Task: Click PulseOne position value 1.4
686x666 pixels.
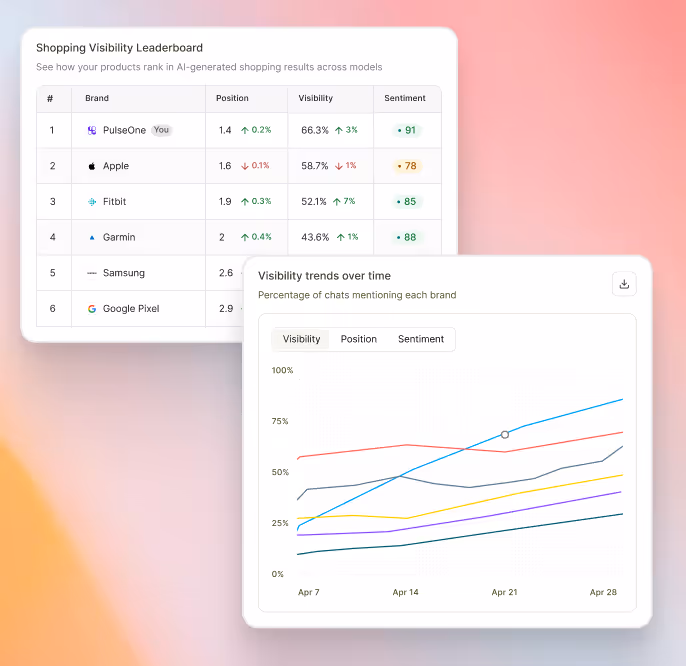Action: pyautogui.click(x=225, y=130)
